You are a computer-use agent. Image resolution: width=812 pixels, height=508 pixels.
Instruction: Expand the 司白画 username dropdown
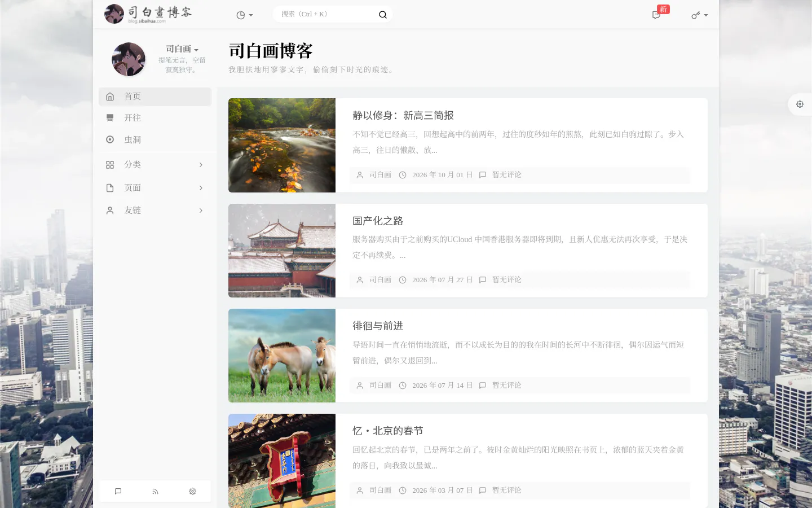click(182, 49)
